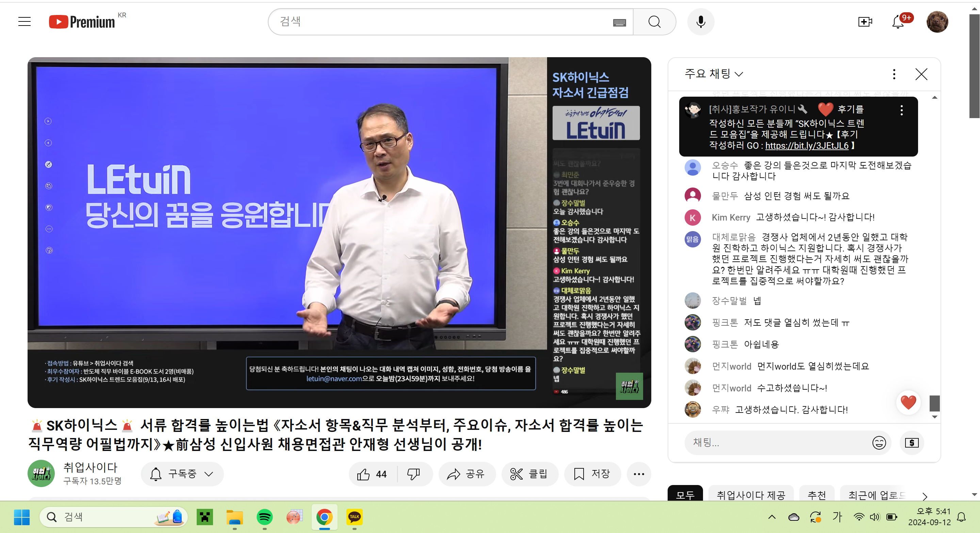Open notifications bell with 9+ badge

[x=899, y=22]
